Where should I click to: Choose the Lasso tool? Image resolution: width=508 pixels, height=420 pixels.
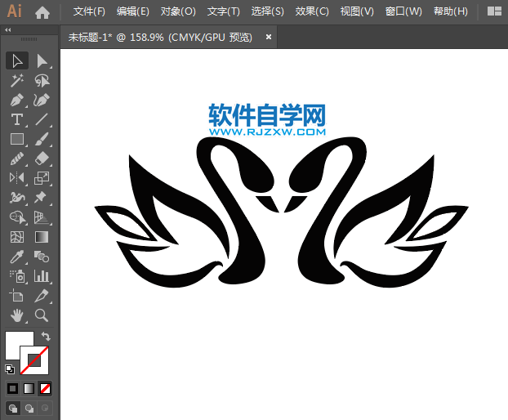coord(42,80)
